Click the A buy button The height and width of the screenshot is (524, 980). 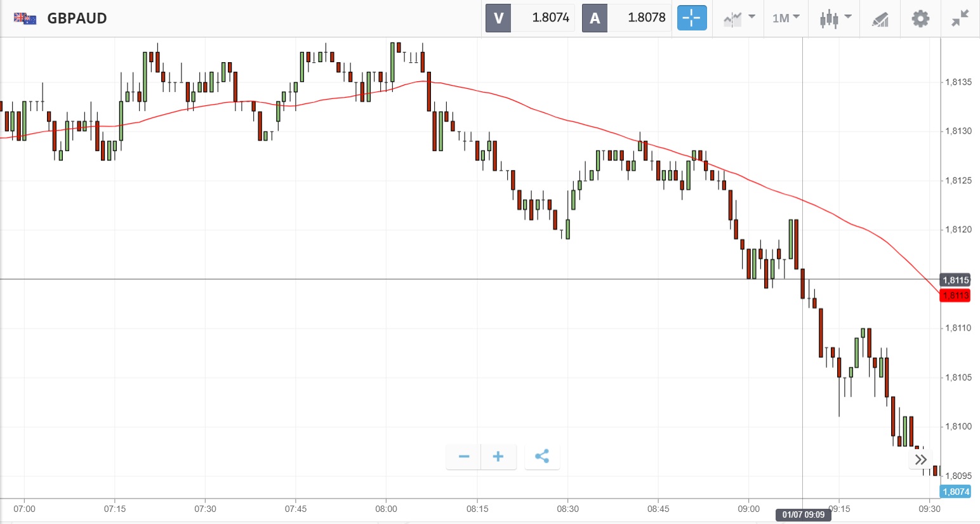tap(595, 18)
